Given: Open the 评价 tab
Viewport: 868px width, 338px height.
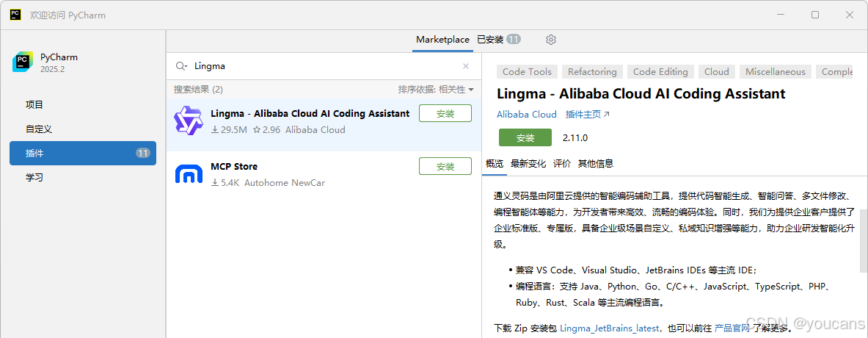Looking at the screenshot, I should (562, 163).
